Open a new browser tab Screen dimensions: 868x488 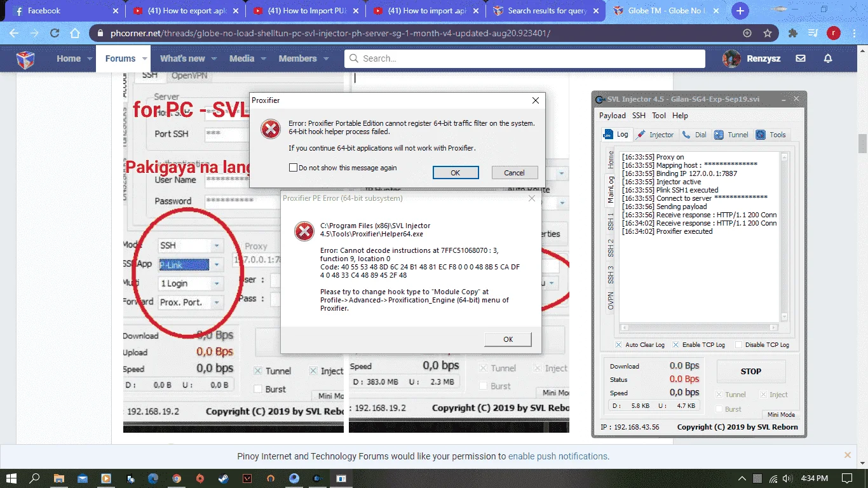(740, 11)
